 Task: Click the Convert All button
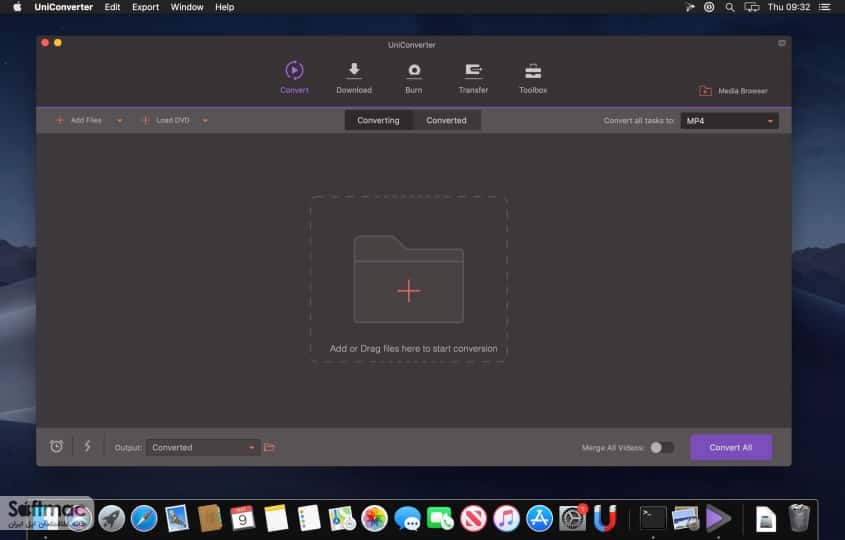731,447
